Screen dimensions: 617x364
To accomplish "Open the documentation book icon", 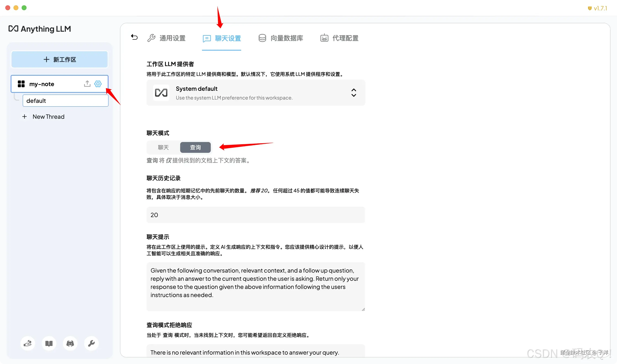I will coord(49,343).
